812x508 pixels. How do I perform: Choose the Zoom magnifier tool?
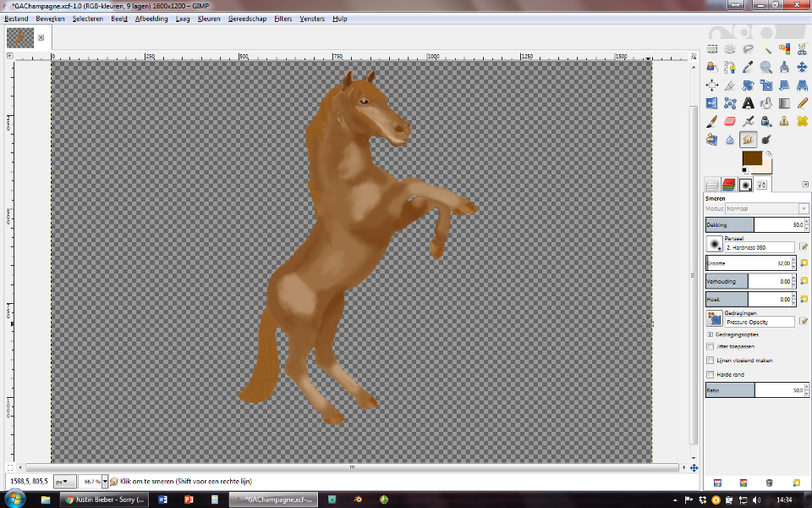coord(766,67)
